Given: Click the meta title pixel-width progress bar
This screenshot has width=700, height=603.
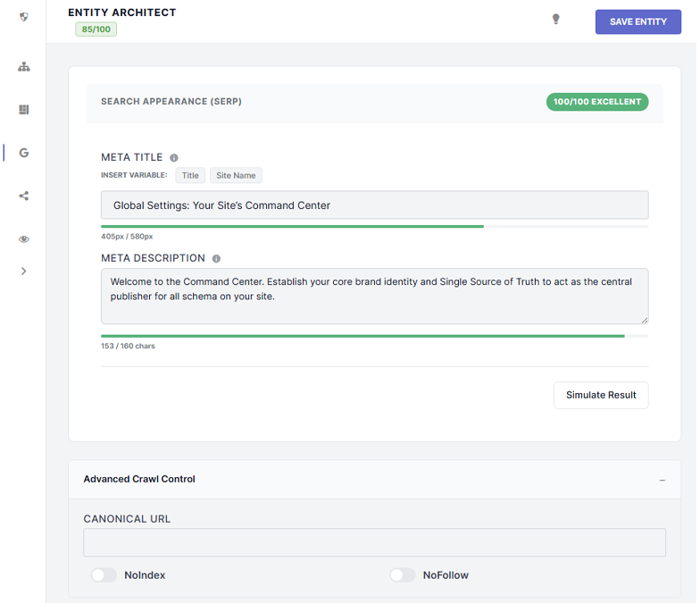Looking at the screenshot, I should tap(375, 227).
